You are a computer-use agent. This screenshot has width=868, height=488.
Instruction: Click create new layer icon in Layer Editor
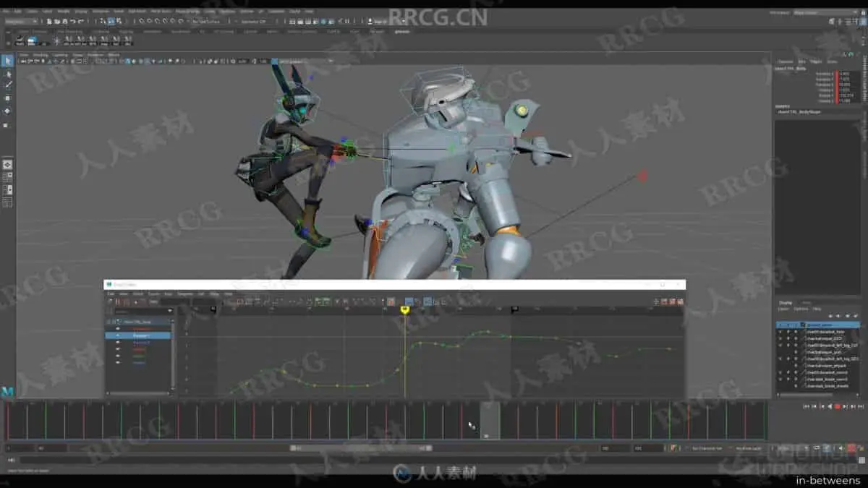coord(848,316)
